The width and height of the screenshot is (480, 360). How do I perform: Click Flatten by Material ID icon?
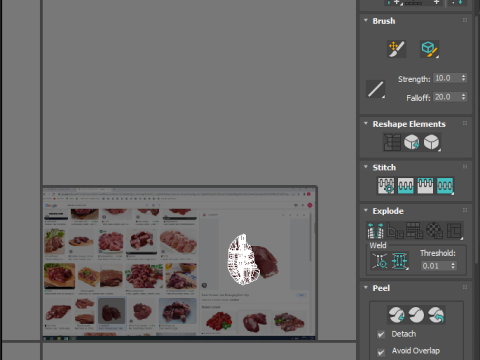pyautogui.click(x=434, y=231)
